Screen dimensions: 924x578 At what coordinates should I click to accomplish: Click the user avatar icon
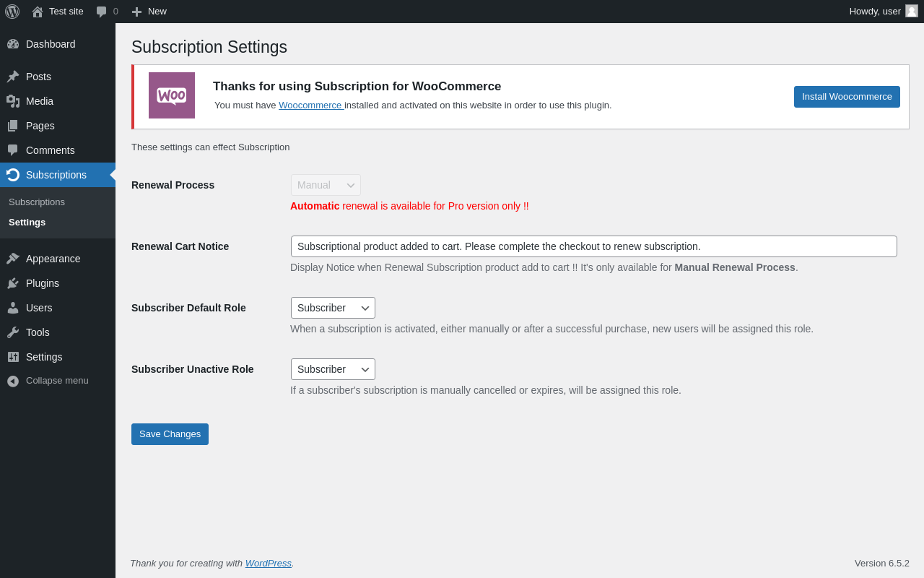tap(912, 11)
